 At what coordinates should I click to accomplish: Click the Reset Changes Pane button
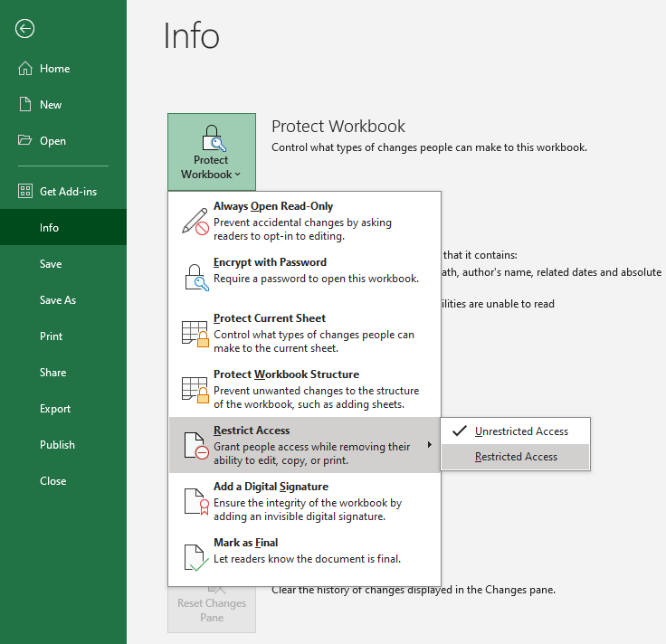[x=212, y=610]
